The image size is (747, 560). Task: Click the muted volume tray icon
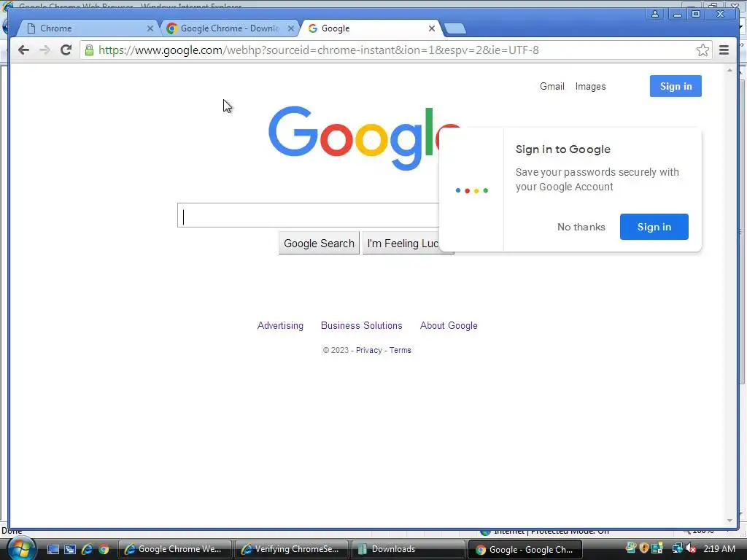691,548
